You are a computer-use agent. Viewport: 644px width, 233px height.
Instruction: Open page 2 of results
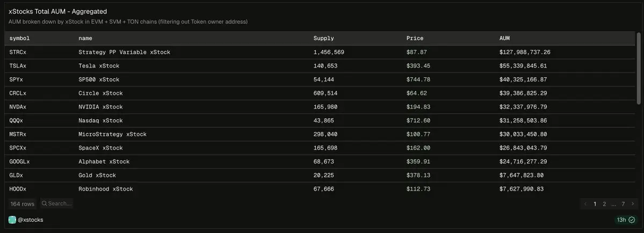604,204
